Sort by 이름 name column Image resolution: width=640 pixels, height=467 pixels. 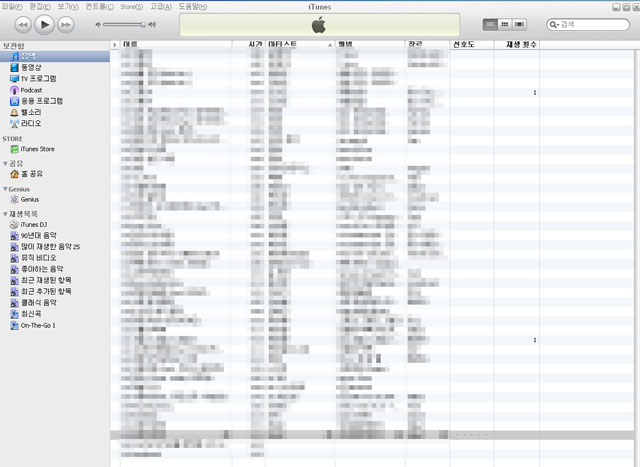coord(176,44)
